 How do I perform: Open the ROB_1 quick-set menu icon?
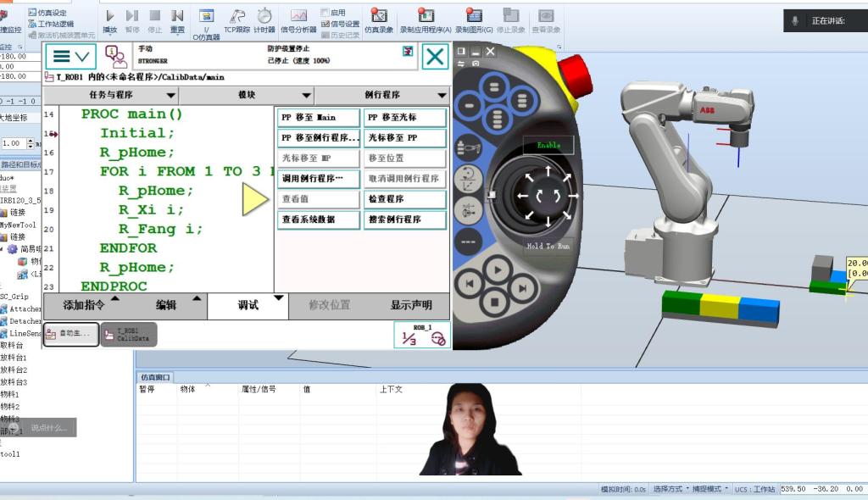click(x=422, y=335)
